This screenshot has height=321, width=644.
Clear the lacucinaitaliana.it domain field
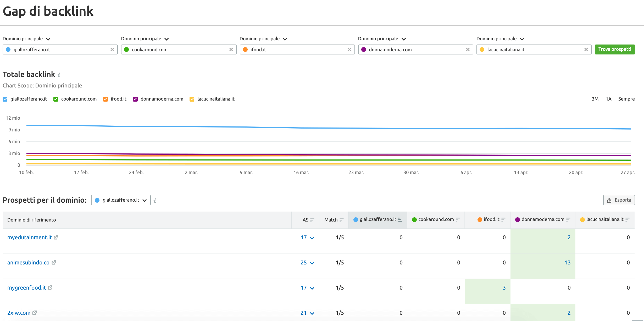pyautogui.click(x=586, y=49)
